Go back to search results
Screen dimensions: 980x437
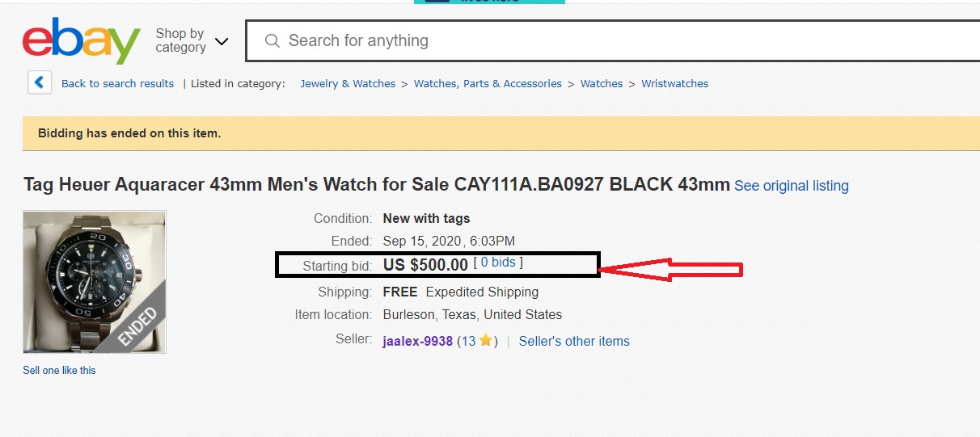(x=117, y=83)
